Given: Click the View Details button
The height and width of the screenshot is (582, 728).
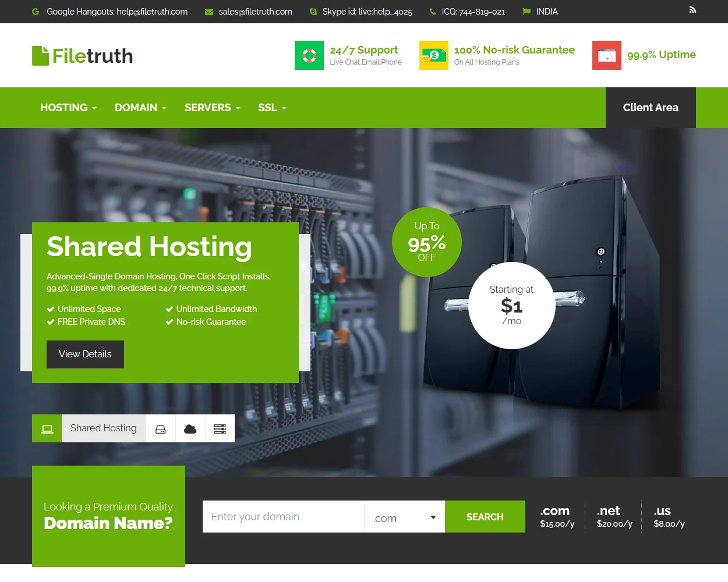Looking at the screenshot, I should click(x=85, y=354).
